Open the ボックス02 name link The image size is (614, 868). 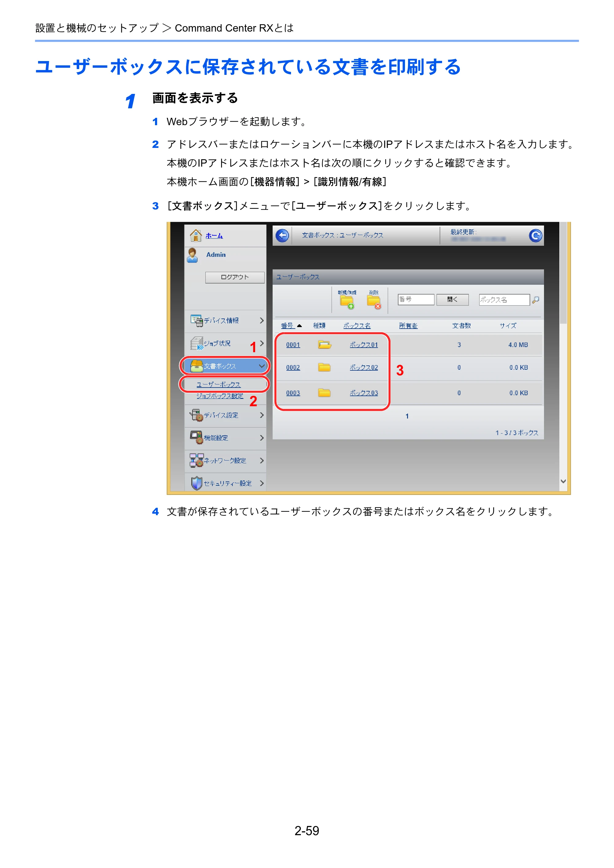tap(363, 367)
